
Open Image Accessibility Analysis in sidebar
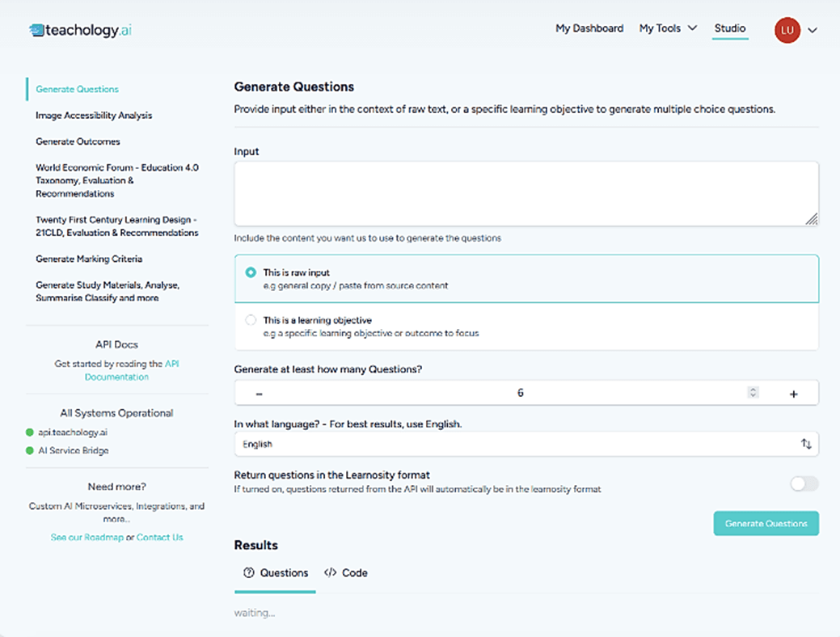[94, 116]
